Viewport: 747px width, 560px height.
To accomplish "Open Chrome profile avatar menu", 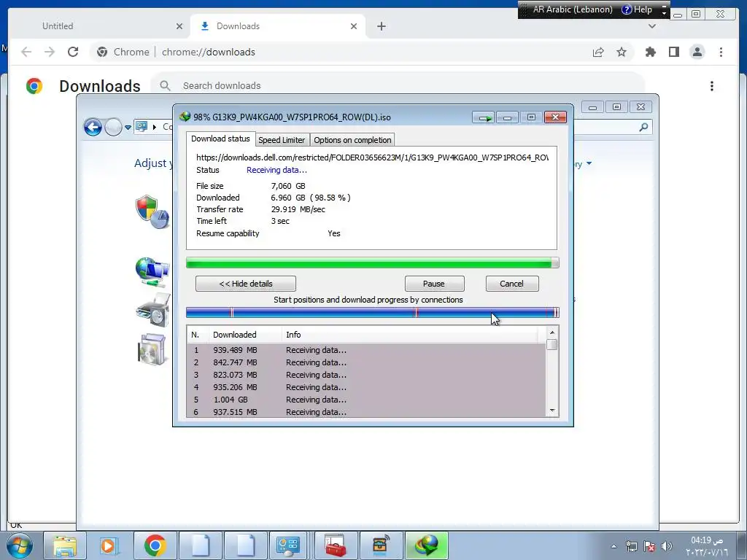I will [x=697, y=52].
